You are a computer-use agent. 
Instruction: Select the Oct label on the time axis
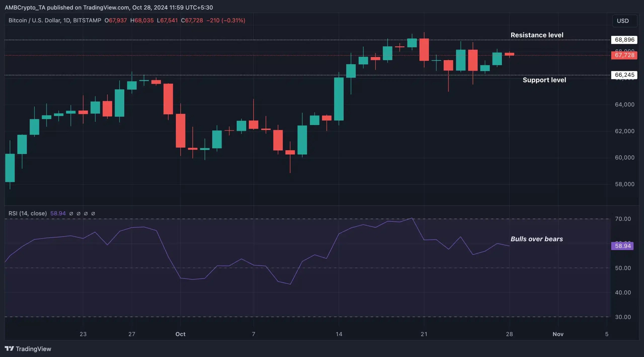tap(181, 334)
